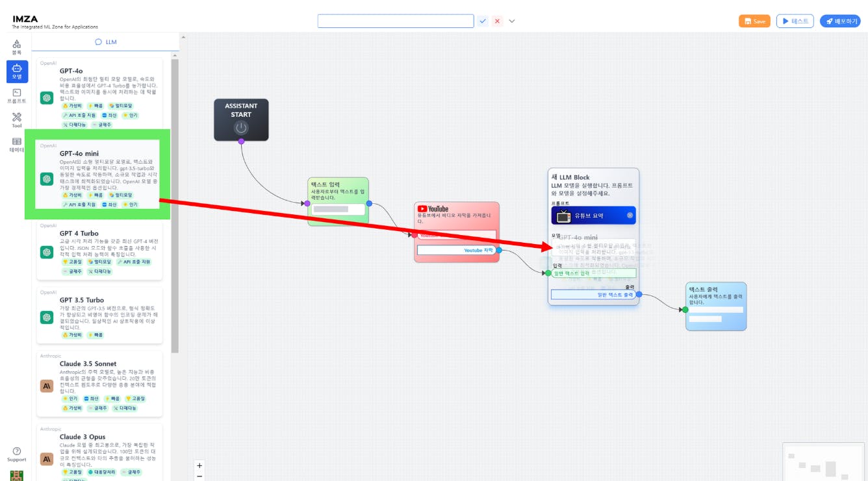Click the model list vertical scrollbar
Viewport: 868px width, 481px height.
175,205
